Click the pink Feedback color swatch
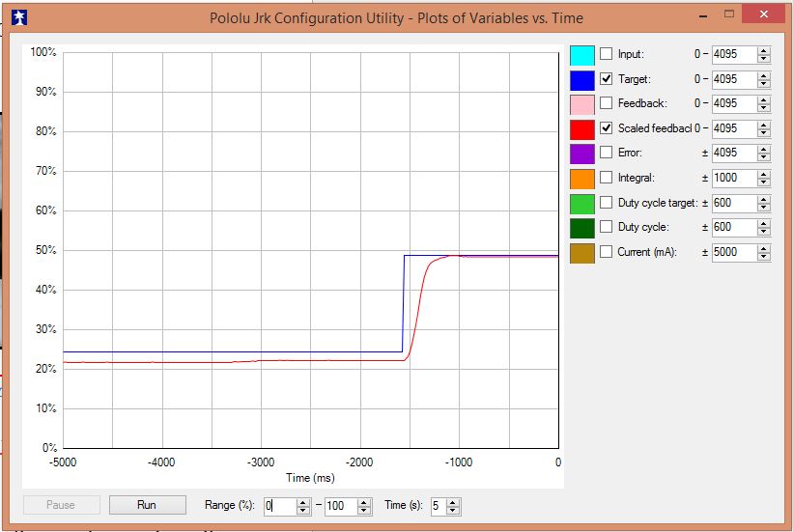 click(582, 104)
